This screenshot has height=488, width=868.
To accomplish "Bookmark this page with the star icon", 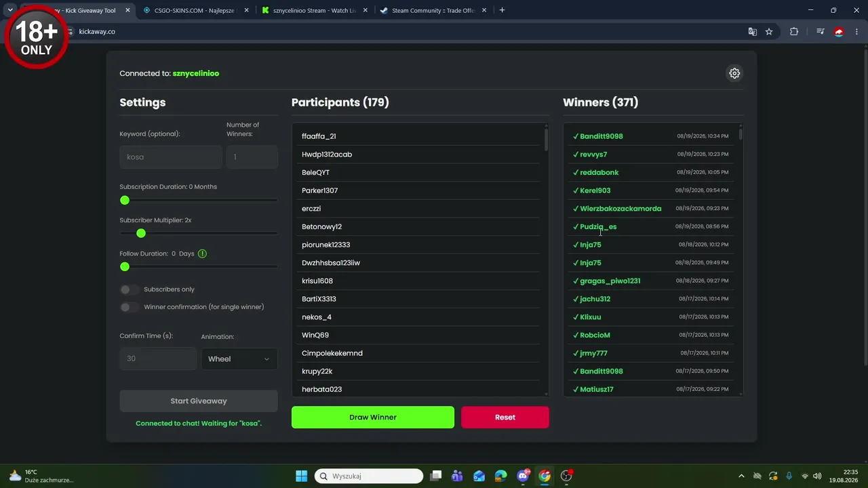I will (x=769, y=31).
